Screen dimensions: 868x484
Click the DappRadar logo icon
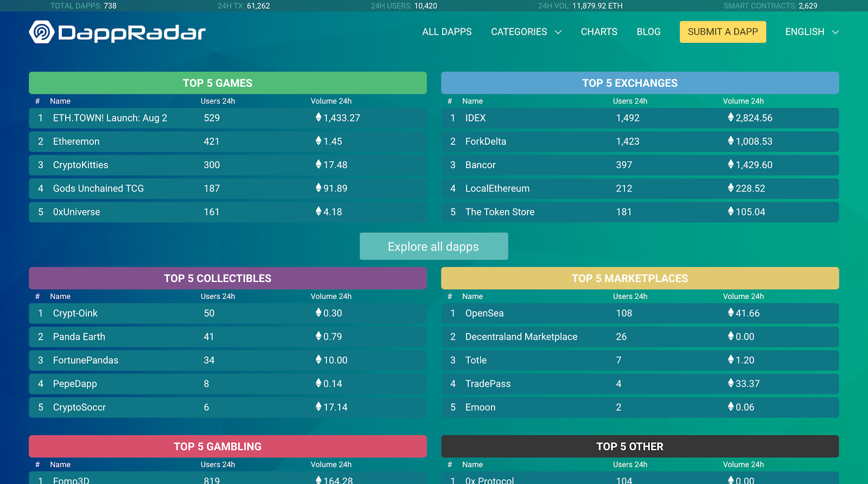tap(42, 32)
